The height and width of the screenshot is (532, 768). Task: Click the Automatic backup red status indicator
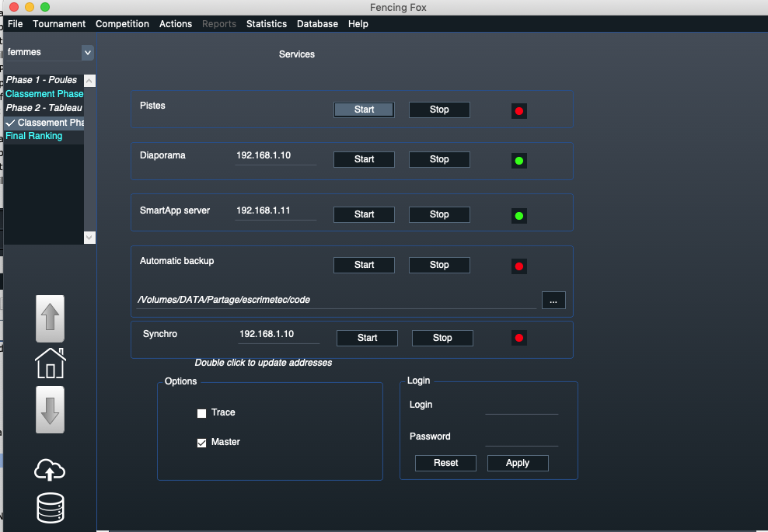click(x=519, y=266)
